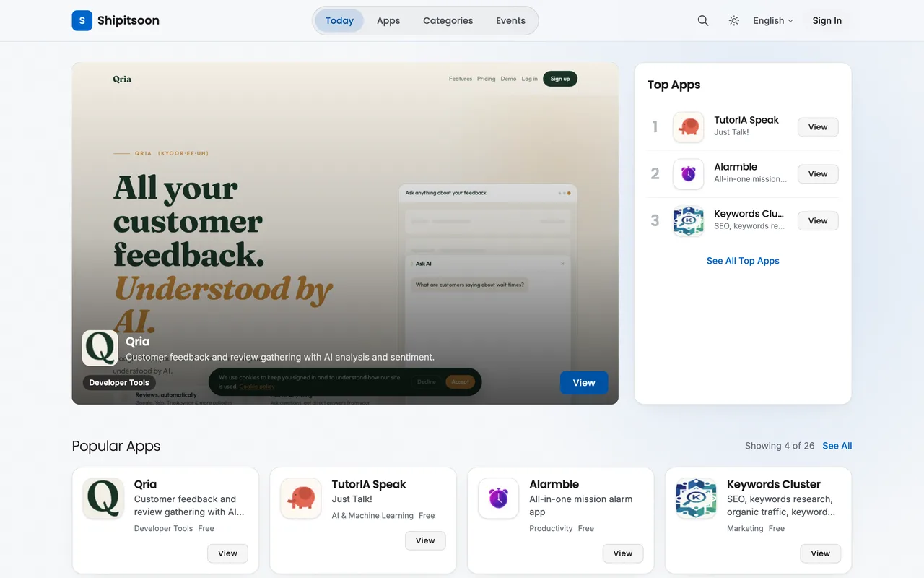
Task: Switch to the Apps tab
Action: pyautogui.click(x=388, y=20)
